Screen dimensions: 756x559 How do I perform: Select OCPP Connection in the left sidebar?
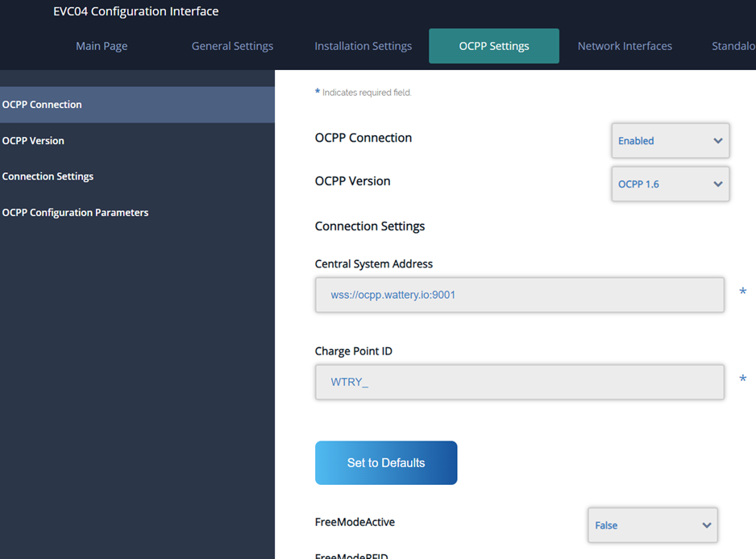point(42,105)
